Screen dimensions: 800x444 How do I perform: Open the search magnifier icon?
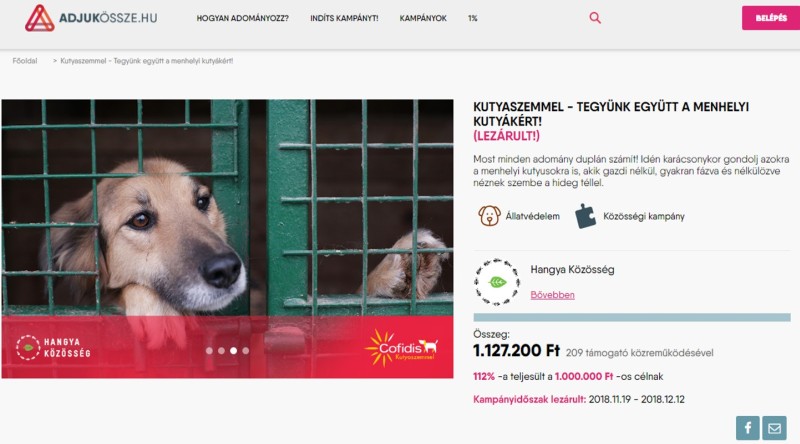(x=595, y=18)
